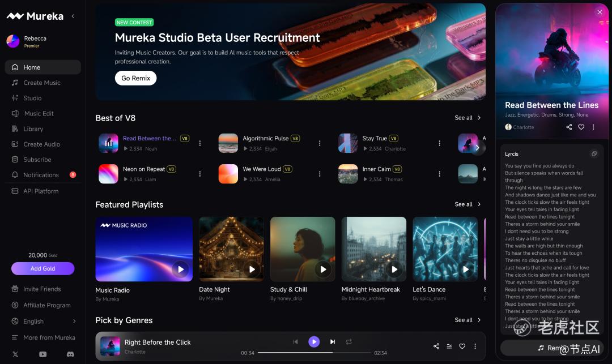Open options for We Were Loud track
The height and width of the screenshot is (364, 612).
pos(320,174)
